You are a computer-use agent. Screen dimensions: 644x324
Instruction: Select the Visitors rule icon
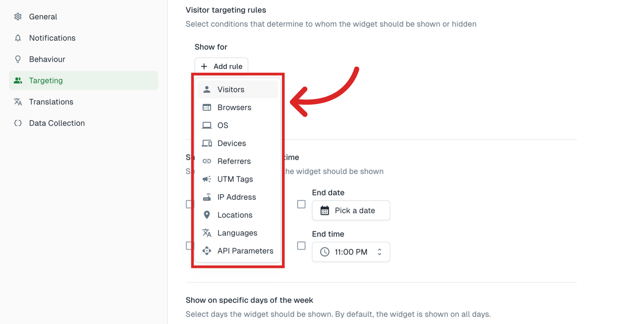coord(207,89)
